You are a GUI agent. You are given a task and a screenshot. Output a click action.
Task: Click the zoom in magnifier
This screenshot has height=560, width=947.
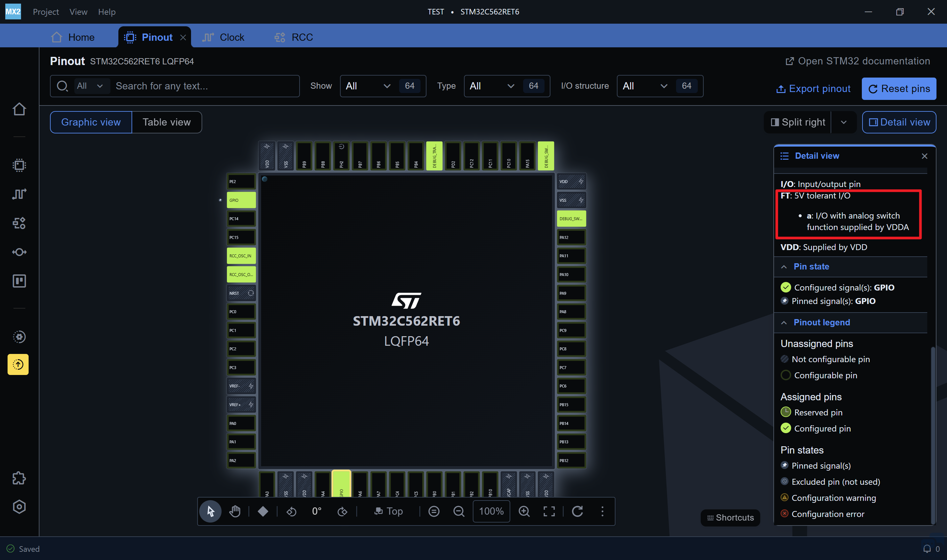click(x=524, y=511)
